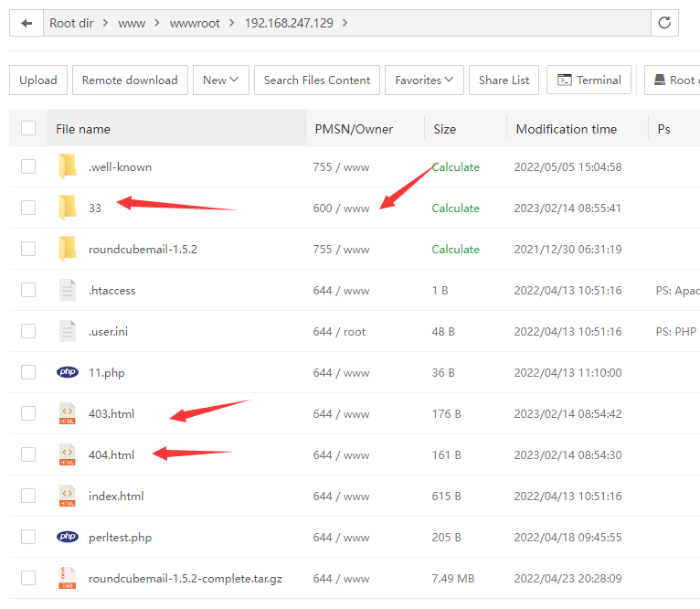Check the box for roundcubemail-1.5.2-complete.tar.gz
Image resolution: width=700 pixels, height=609 pixels.
point(28,578)
